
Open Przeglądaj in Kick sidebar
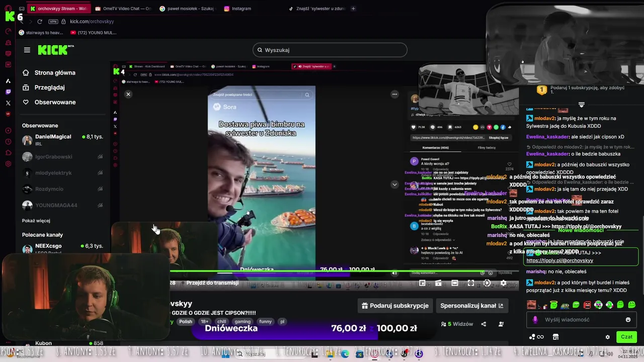[43, 87]
